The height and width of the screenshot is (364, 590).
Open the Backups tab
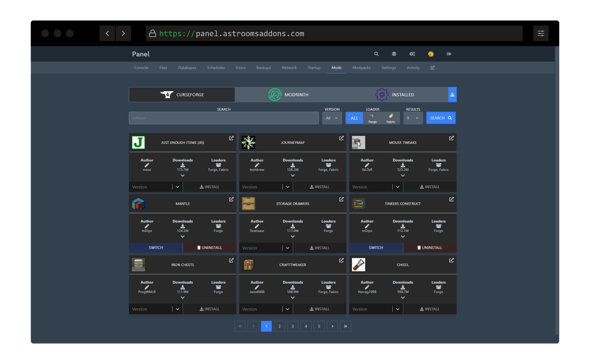264,68
